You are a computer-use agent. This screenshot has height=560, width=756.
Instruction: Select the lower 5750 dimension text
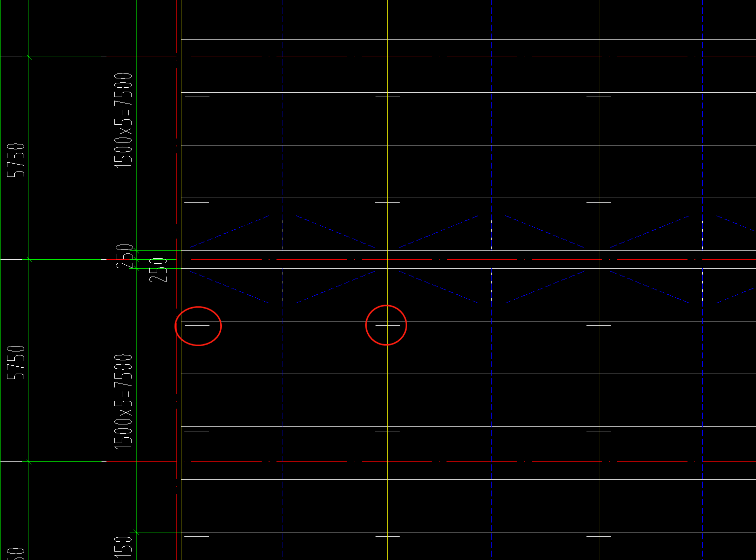16,362
